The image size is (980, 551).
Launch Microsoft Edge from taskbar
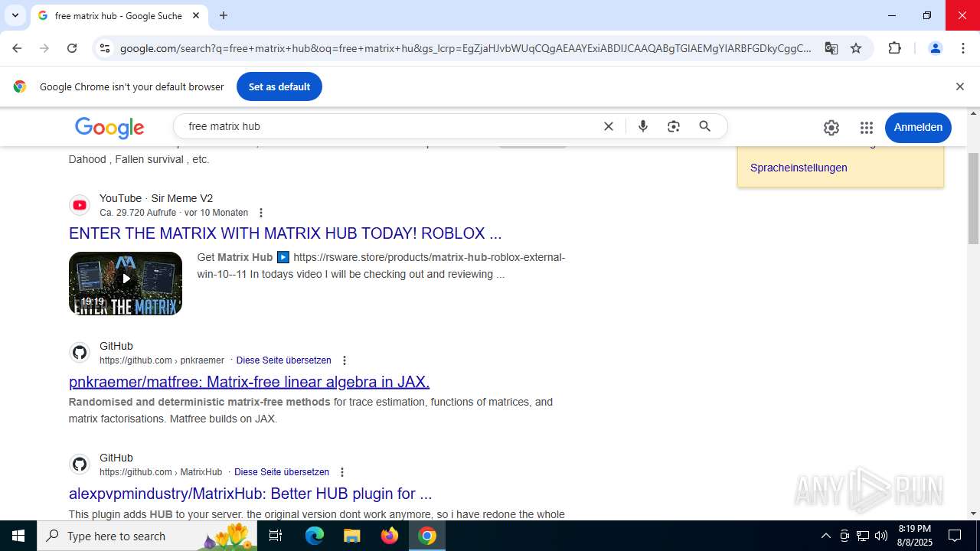point(315,536)
